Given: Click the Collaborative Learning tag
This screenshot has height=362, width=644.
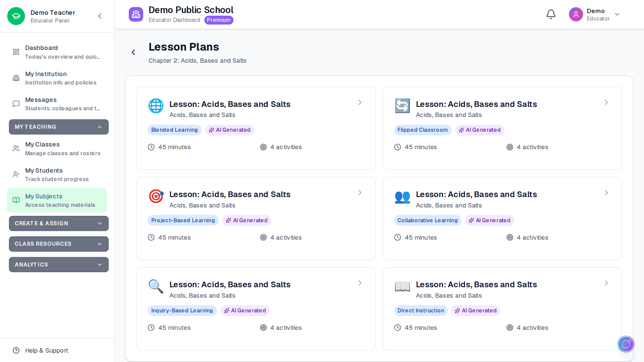Looking at the screenshot, I should 427,220.
